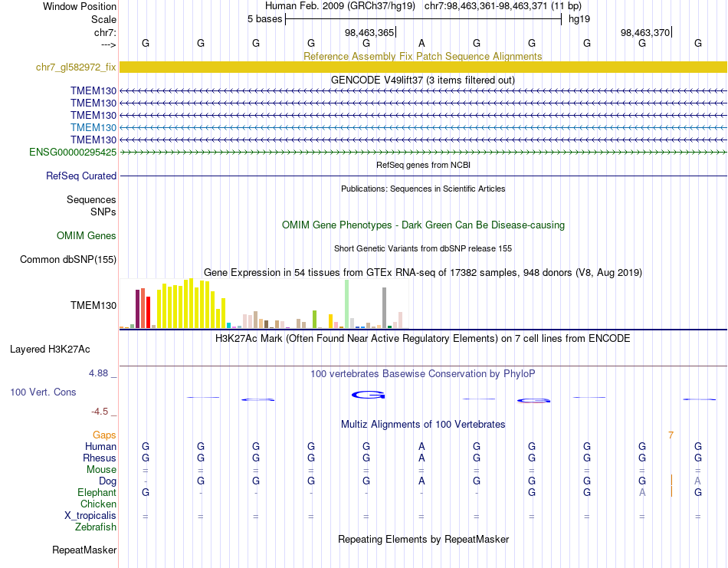Open the H3K27Ac Mark ENCODE track title
728x568 pixels.
pyautogui.click(x=422, y=339)
